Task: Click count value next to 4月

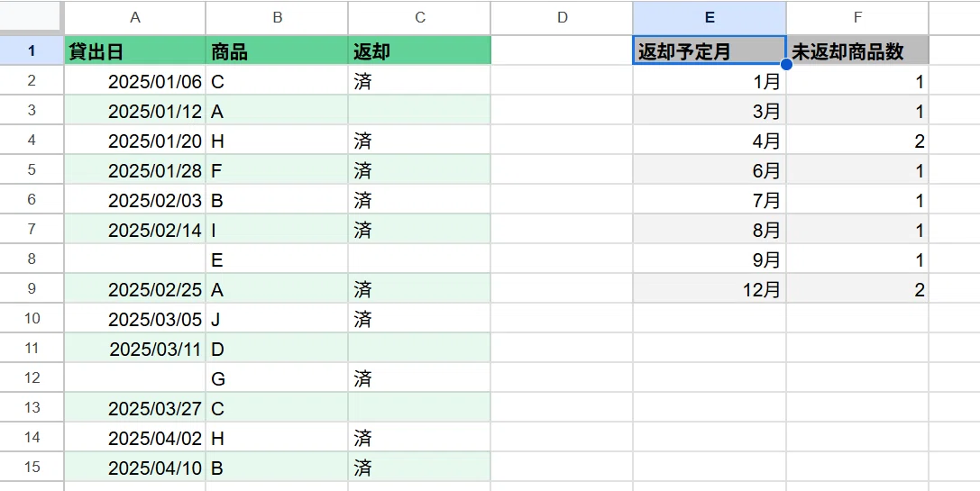Action: click(x=857, y=140)
